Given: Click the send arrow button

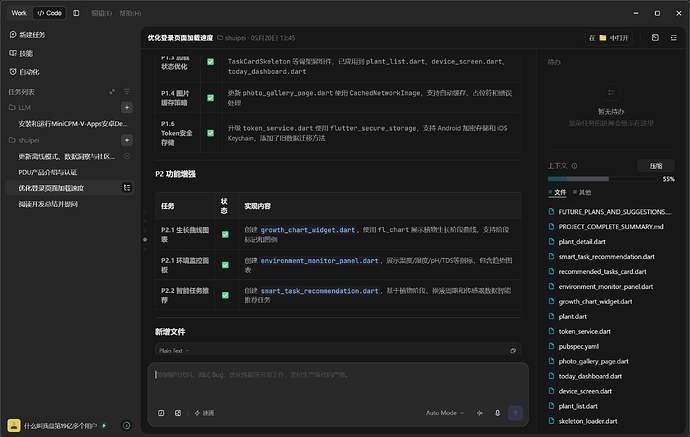Looking at the screenshot, I should click(515, 413).
